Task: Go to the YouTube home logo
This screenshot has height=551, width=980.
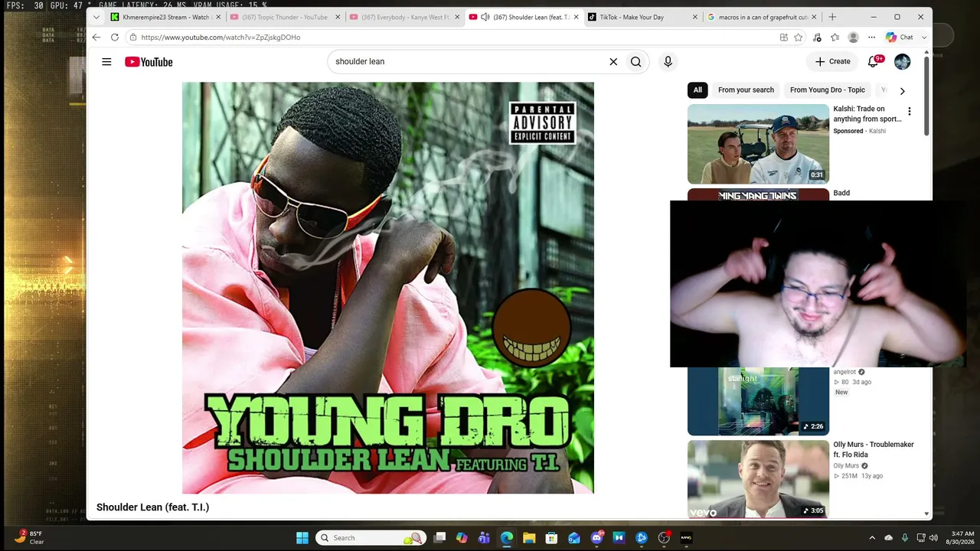Action: coord(149,62)
